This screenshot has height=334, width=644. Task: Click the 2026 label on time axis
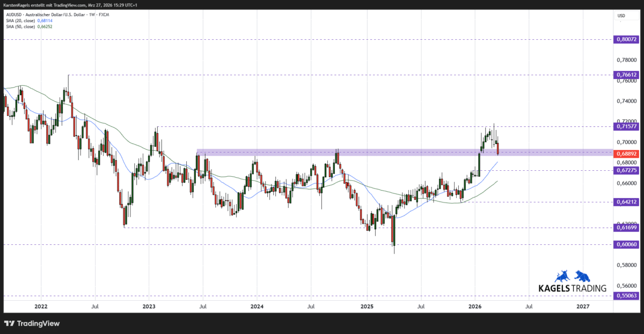[474, 307]
